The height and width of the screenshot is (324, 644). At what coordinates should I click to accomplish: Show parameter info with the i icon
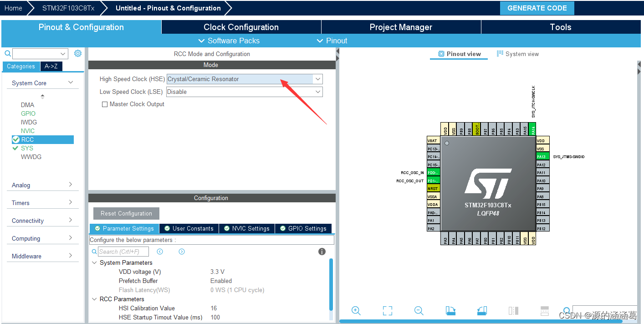point(322,252)
